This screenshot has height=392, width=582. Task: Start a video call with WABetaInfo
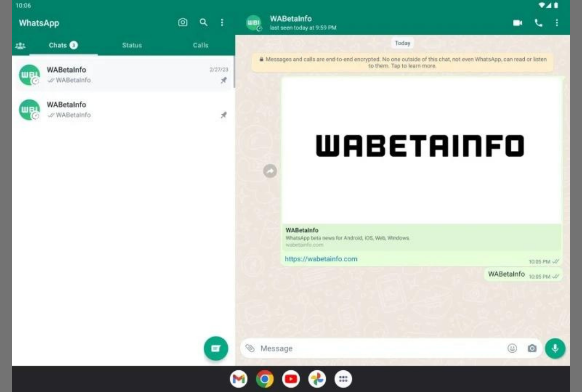(x=517, y=23)
